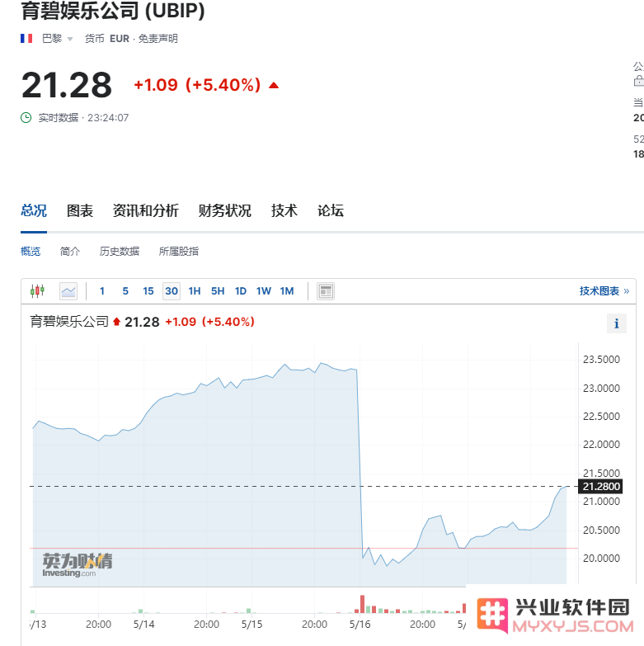Open the 技术图表 link
Viewport: 644px width, 646px height.
point(604,291)
